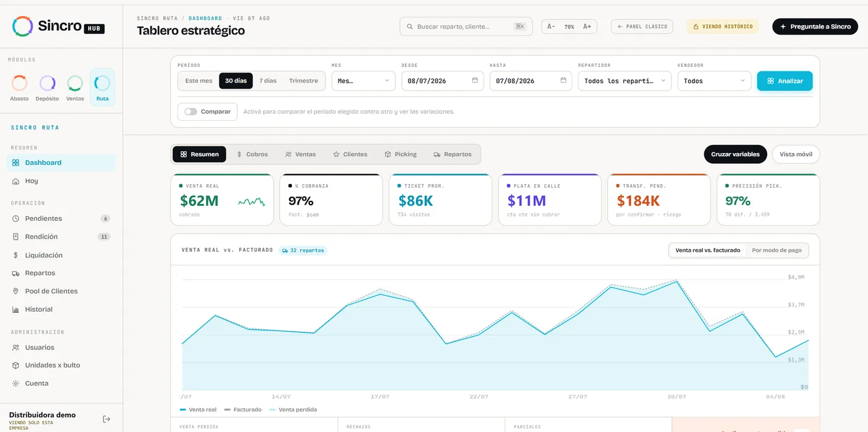Click the Panel clásico button
This screenshot has width=868, height=432.
point(642,27)
